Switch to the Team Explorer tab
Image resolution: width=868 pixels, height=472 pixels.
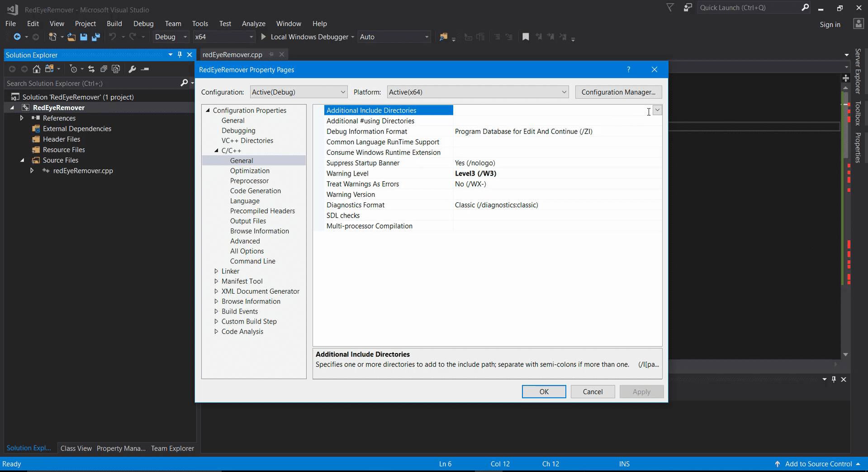point(172,448)
